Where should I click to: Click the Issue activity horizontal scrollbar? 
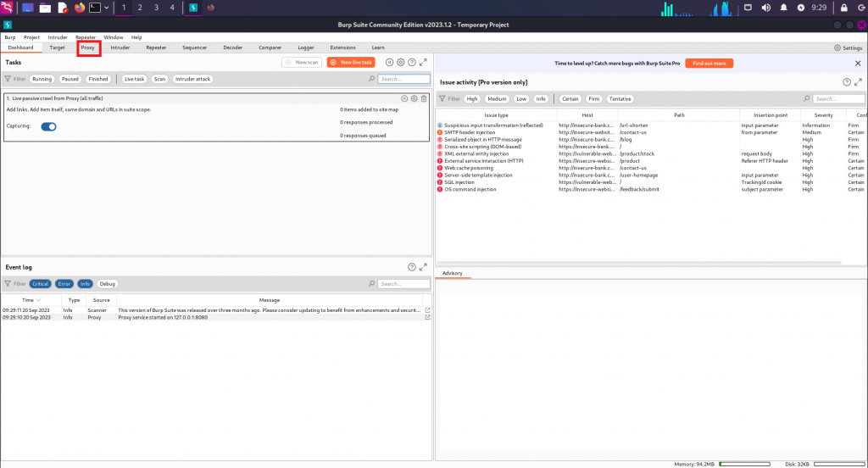[x=639, y=263]
